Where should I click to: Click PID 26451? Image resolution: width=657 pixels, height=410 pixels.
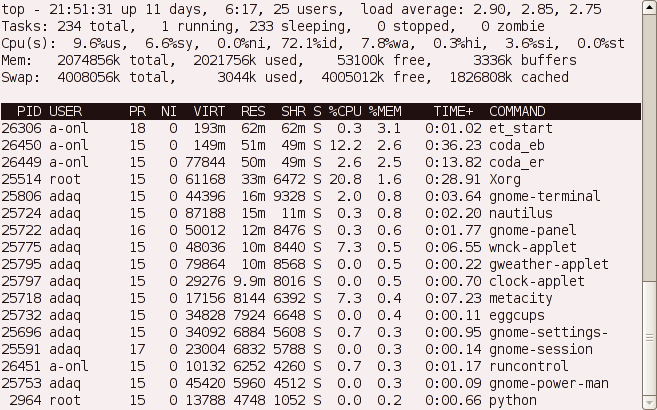click(x=21, y=366)
